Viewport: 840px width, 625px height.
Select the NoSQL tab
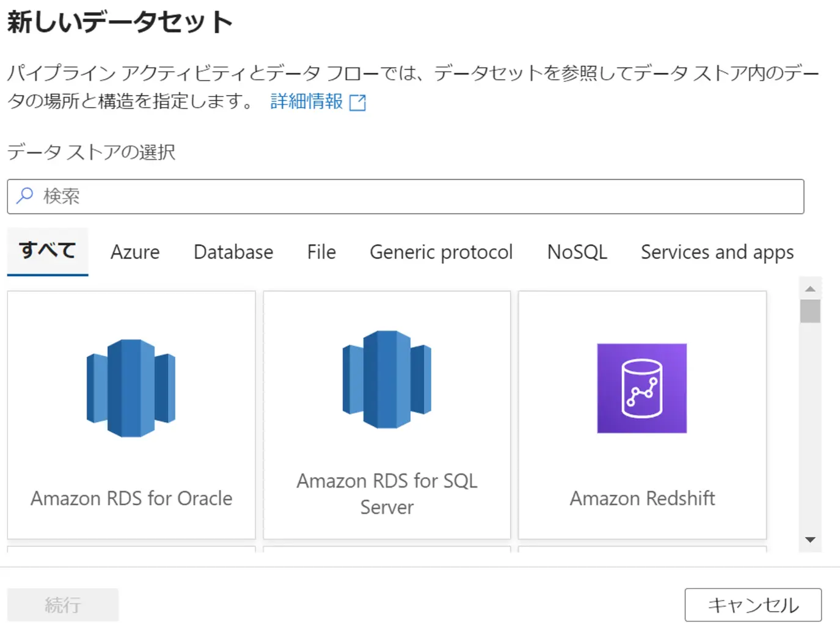coord(577,252)
